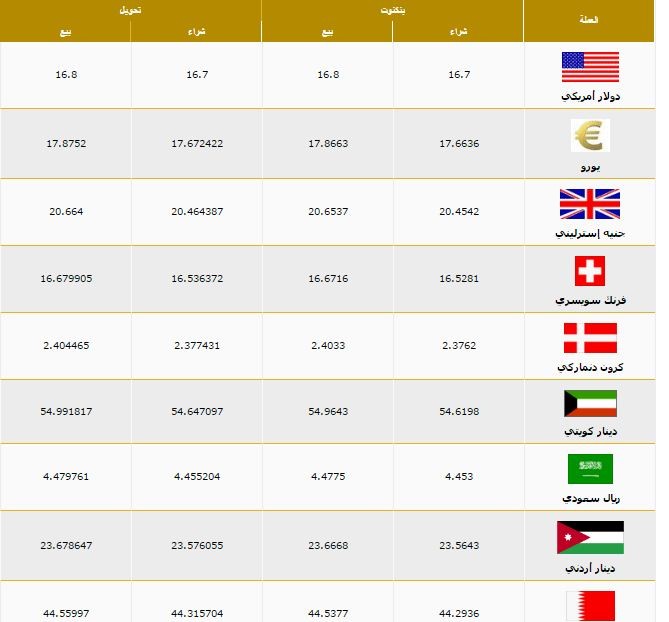Click the British pound sterling flag

tap(590, 204)
